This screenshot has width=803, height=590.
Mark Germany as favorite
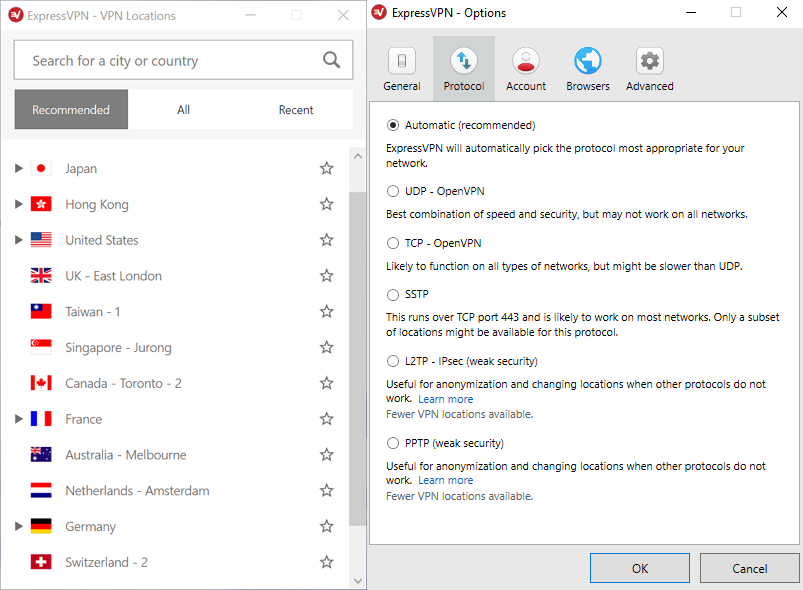pos(326,526)
